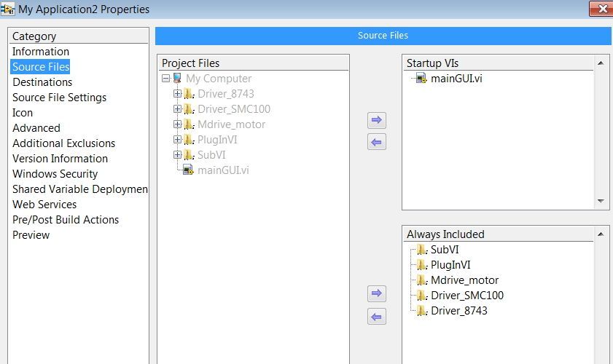Expand the Driver_8743 folder in Project Files
Screen dimensions: 613x364
178,94
